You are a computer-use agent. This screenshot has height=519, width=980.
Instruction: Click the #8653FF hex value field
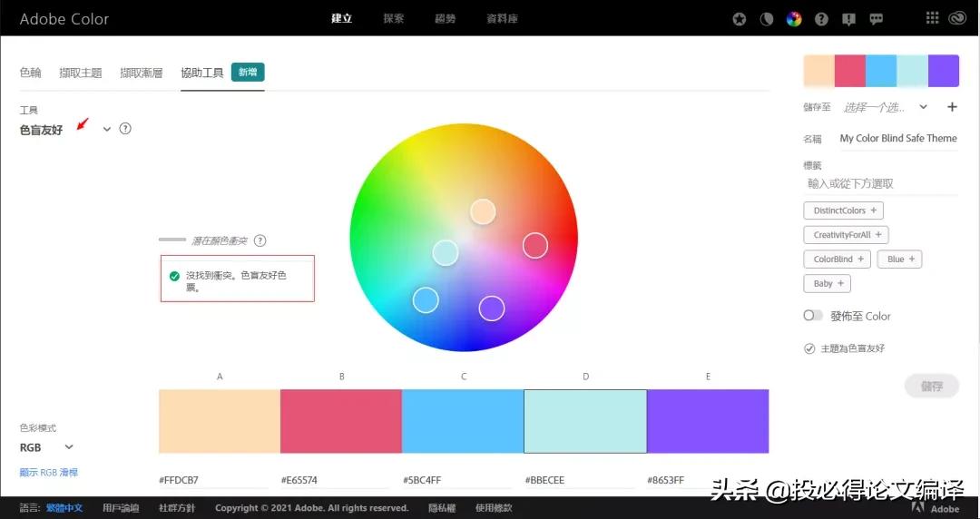[701, 480]
